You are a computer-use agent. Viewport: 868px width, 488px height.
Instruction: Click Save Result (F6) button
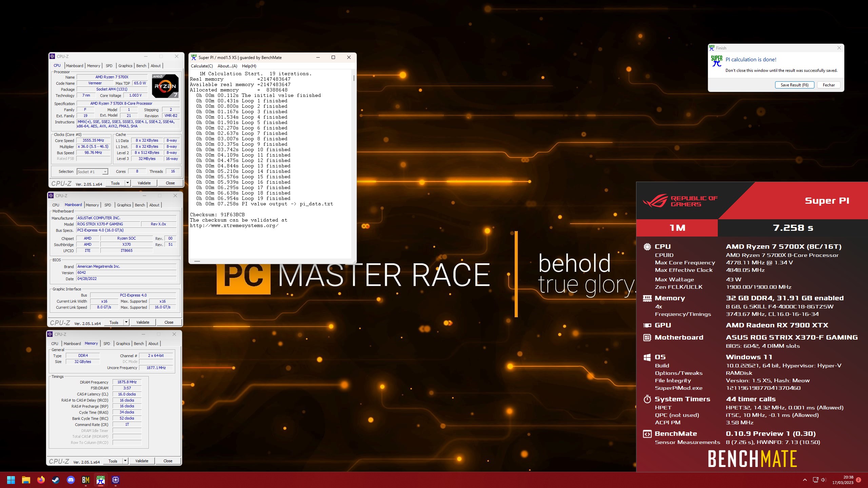[794, 85]
